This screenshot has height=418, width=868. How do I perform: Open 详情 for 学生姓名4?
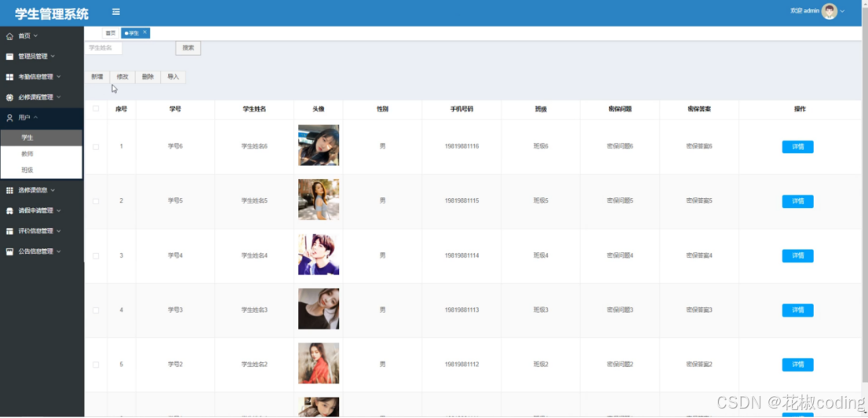(x=797, y=255)
